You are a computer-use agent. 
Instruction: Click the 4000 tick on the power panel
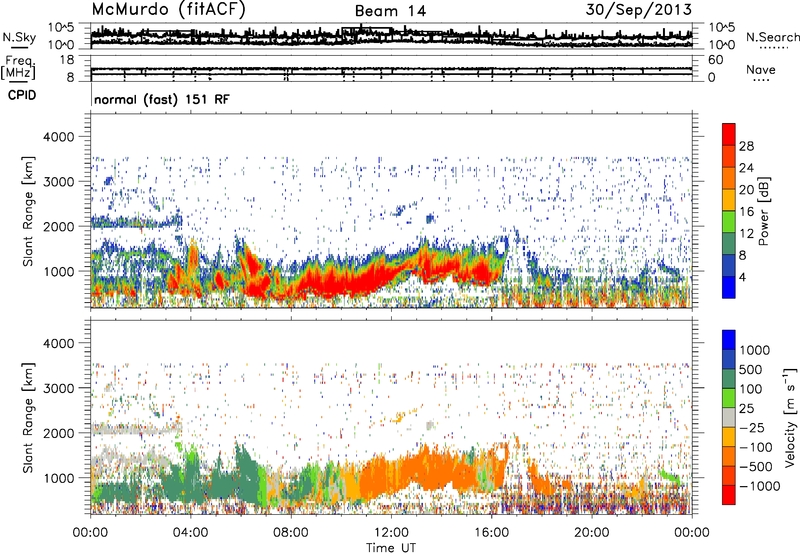(x=61, y=137)
